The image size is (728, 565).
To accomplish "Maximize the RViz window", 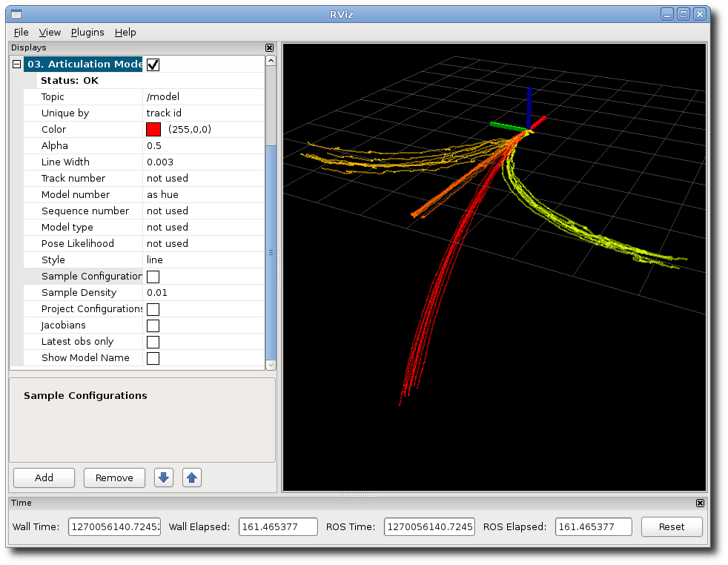I will point(684,14).
